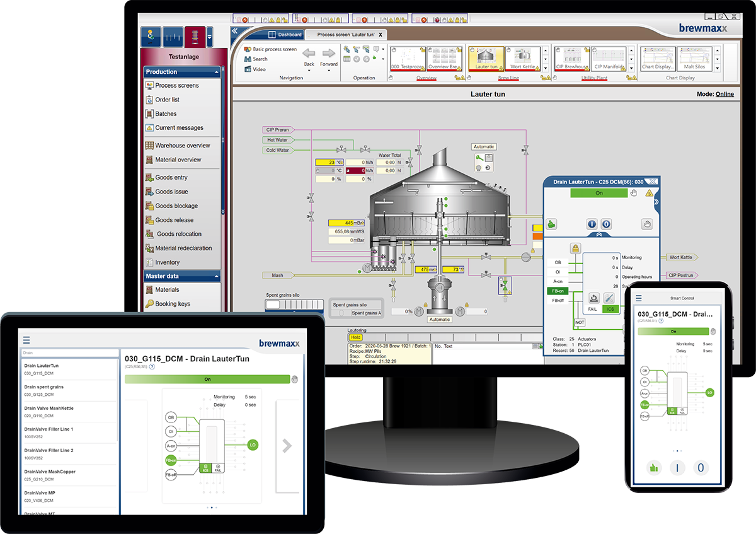This screenshot has height=534, width=756.
Task: Select Drain Valve MashKettle on the tablet list
Action: point(69,412)
